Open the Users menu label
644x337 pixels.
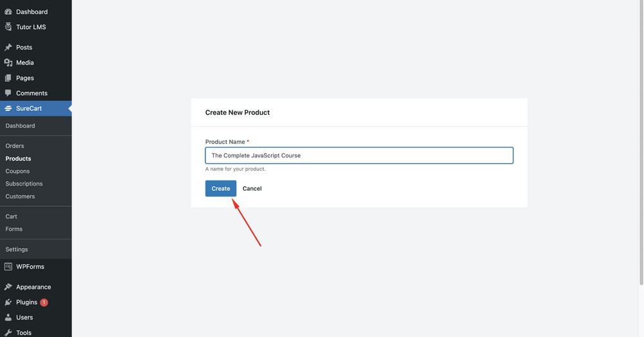click(x=24, y=317)
